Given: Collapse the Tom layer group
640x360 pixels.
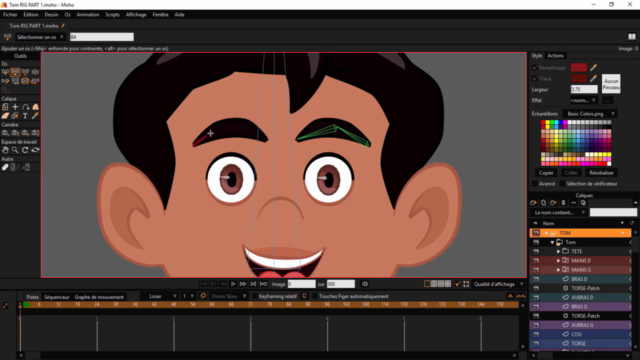Looking at the screenshot, I should click(552, 242).
